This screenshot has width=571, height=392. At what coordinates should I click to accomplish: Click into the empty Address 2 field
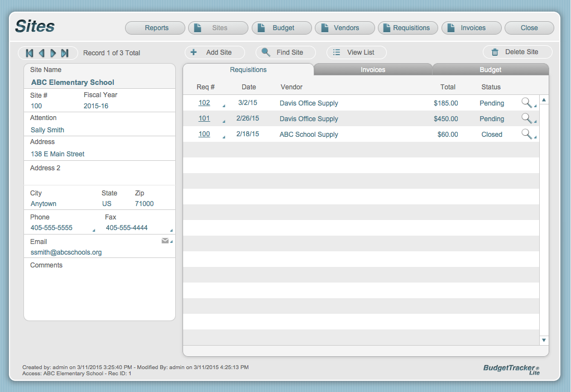pos(100,178)
